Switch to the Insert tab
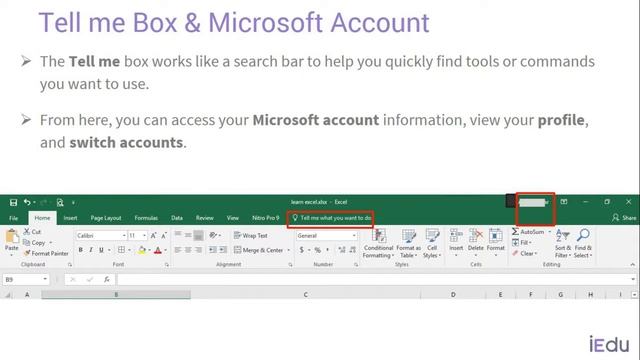Image resolution: width=640 pixels, height=360 pixels. click(70, 218)
